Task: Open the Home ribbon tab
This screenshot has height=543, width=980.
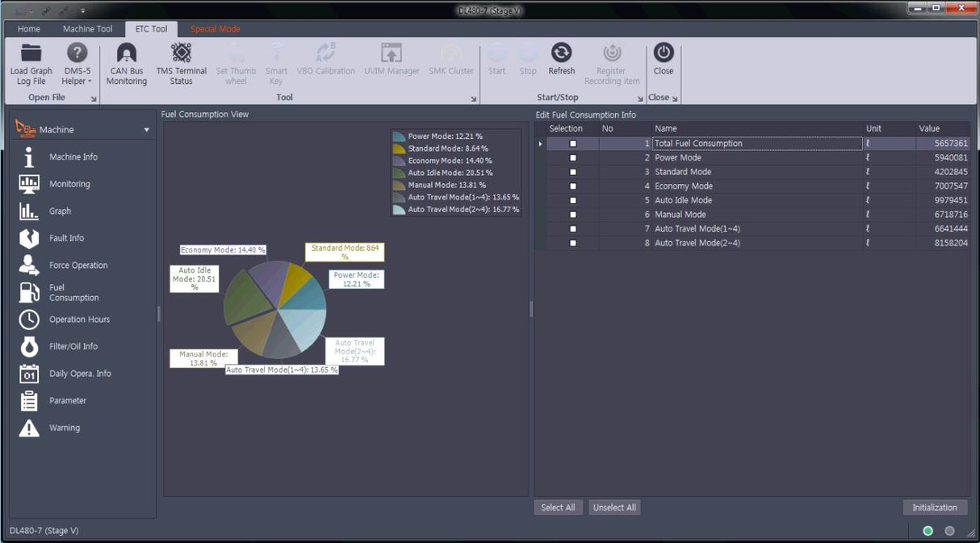Action: tap(29, 29)
